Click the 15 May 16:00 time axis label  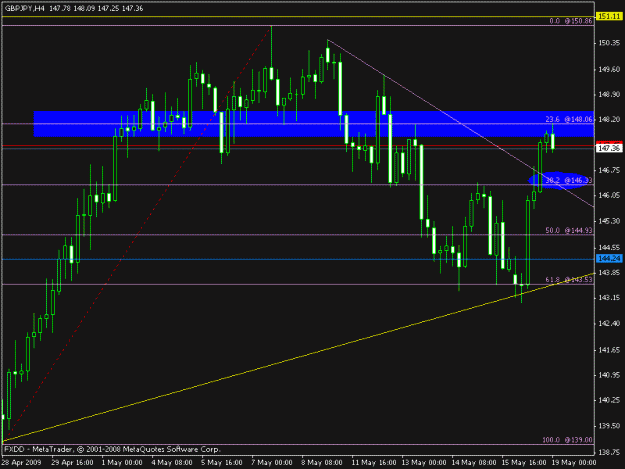pos(524,463)
